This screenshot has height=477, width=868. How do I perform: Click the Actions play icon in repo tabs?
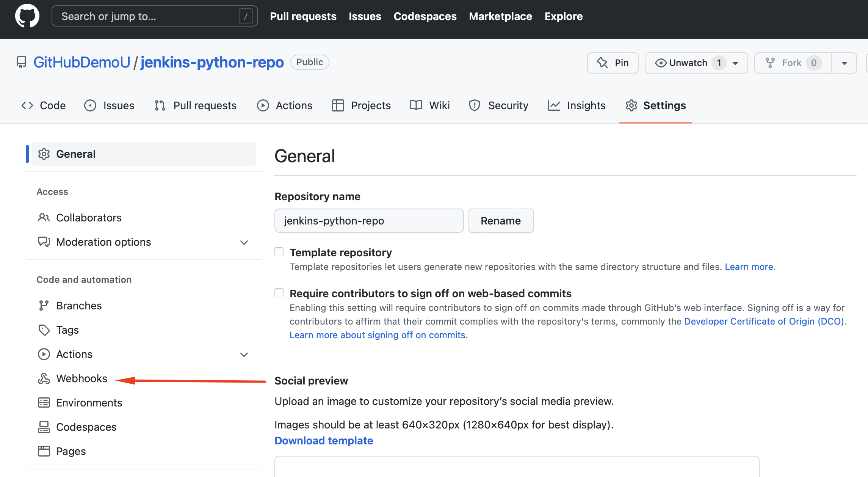click(263, 105)
